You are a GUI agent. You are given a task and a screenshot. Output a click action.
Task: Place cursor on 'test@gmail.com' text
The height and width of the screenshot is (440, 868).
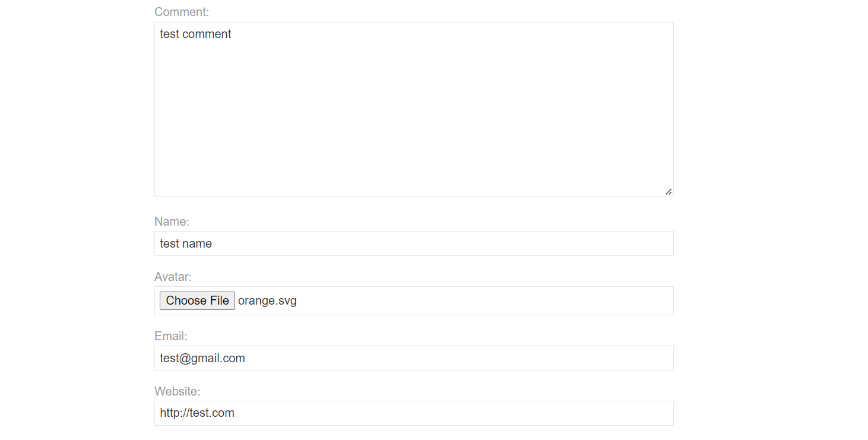pyautogui.click(x=202, y=358)
